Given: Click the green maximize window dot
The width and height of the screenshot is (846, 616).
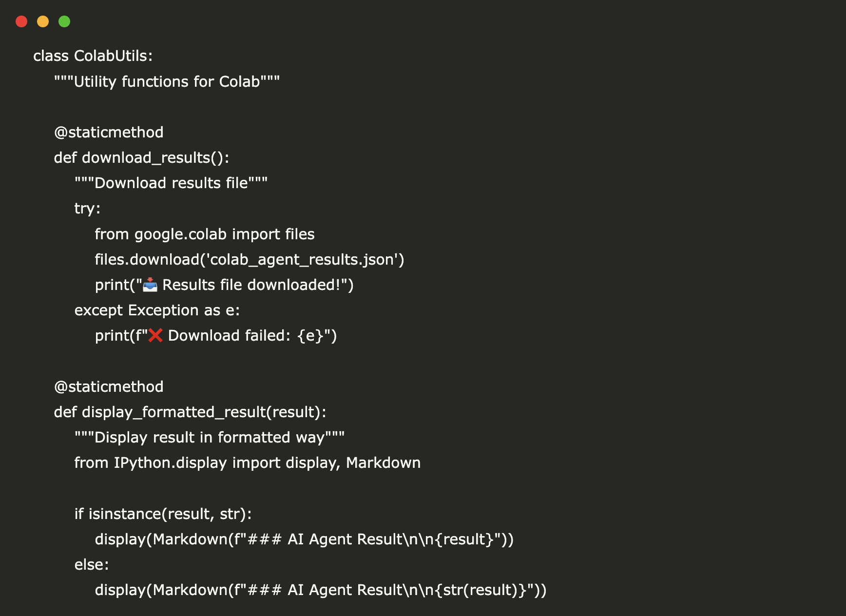Looking at the screenshot, I should pos(64,21).
